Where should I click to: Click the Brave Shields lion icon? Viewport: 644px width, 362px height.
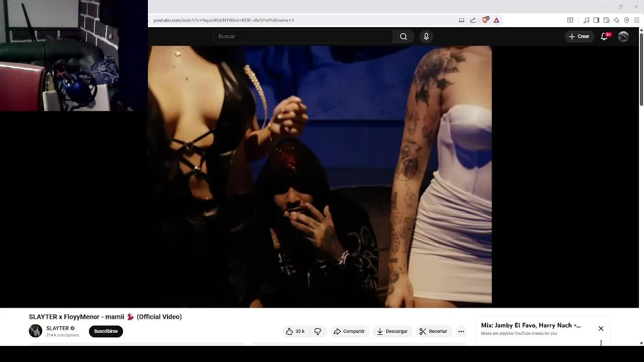tap(486, 20)
